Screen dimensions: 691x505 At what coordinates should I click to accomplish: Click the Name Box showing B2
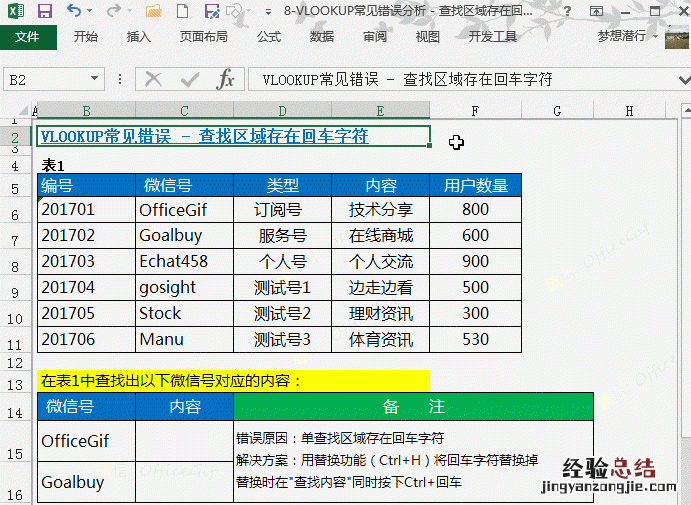pos(45,79)
